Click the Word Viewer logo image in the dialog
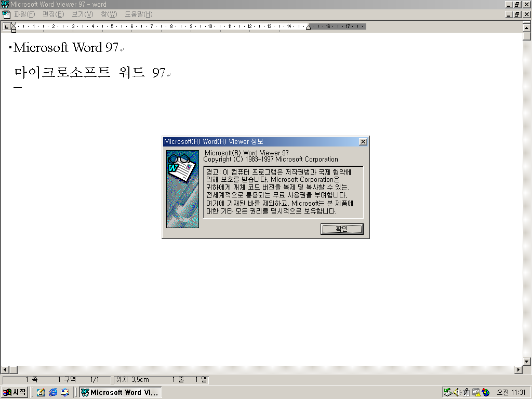This screenshot has height=399, width=532. tap(182, 189)
